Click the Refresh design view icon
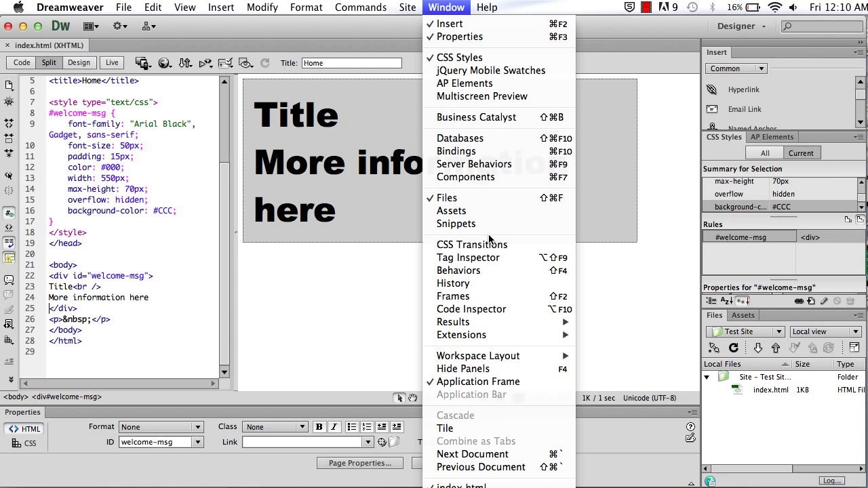 [264, 63]
